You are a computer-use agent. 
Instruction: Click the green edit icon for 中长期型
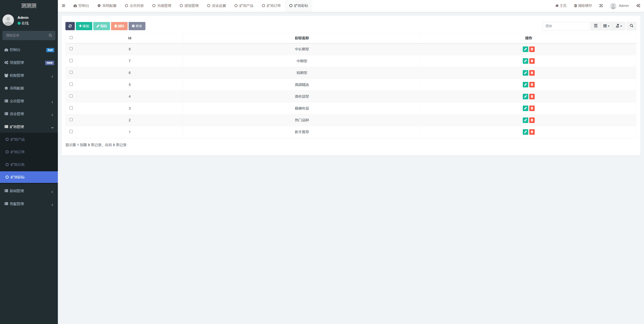tap(525, 49)
